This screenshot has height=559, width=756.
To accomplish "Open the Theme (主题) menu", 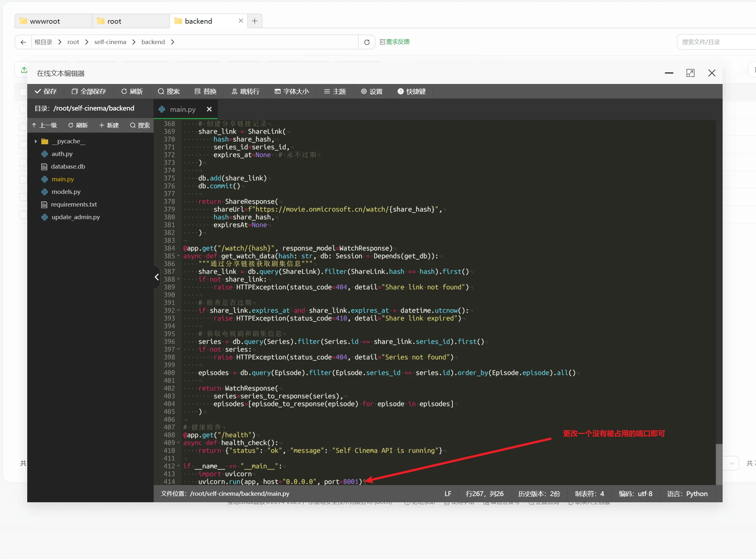I will point(335,91).
